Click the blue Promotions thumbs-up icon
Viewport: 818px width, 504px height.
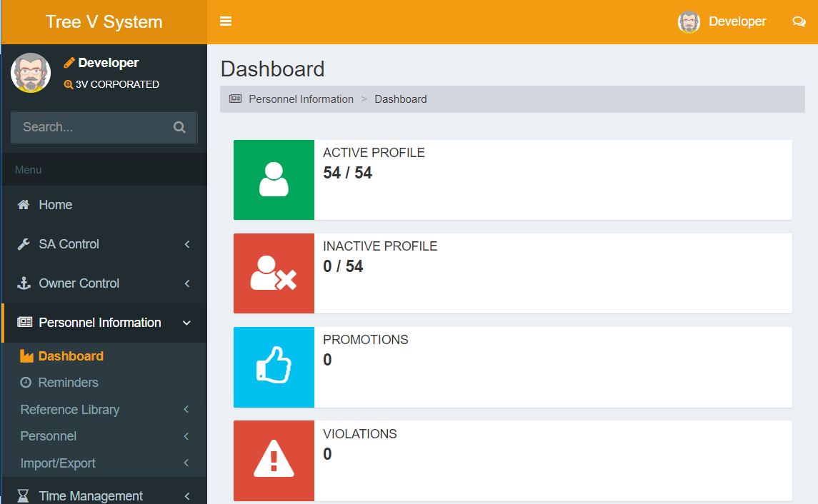click(274, 367)
